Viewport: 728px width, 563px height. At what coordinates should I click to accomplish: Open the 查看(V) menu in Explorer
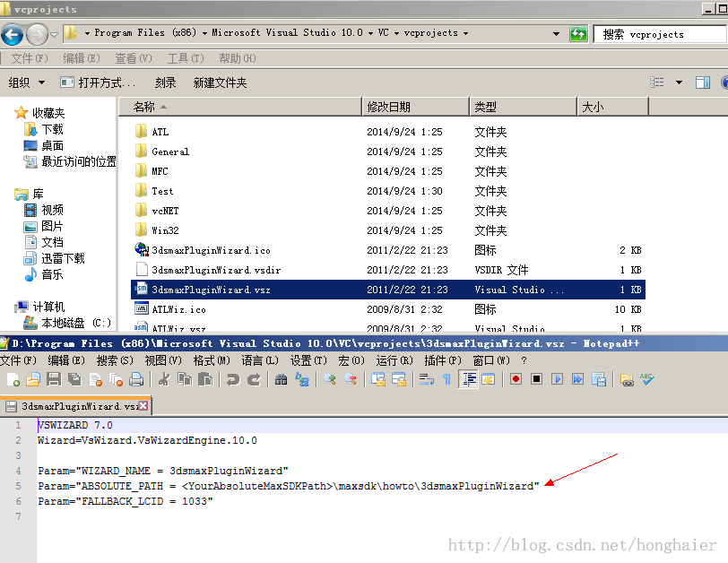click(x=134, y=58)
